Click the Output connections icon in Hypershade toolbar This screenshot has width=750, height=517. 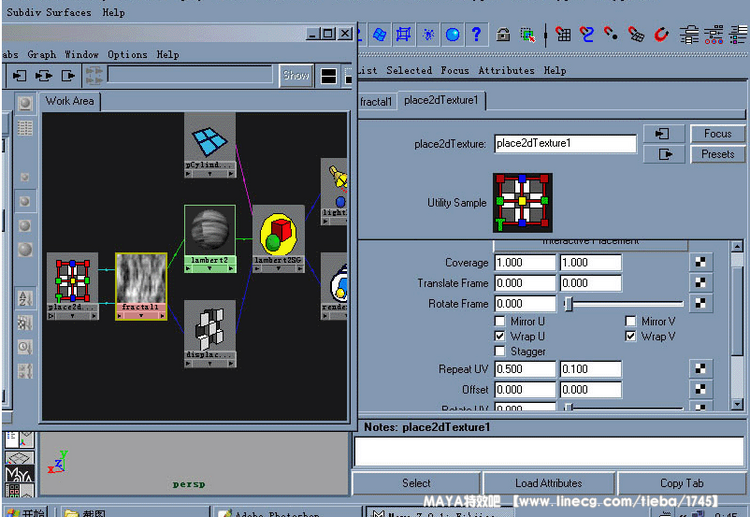pos(68,76)
